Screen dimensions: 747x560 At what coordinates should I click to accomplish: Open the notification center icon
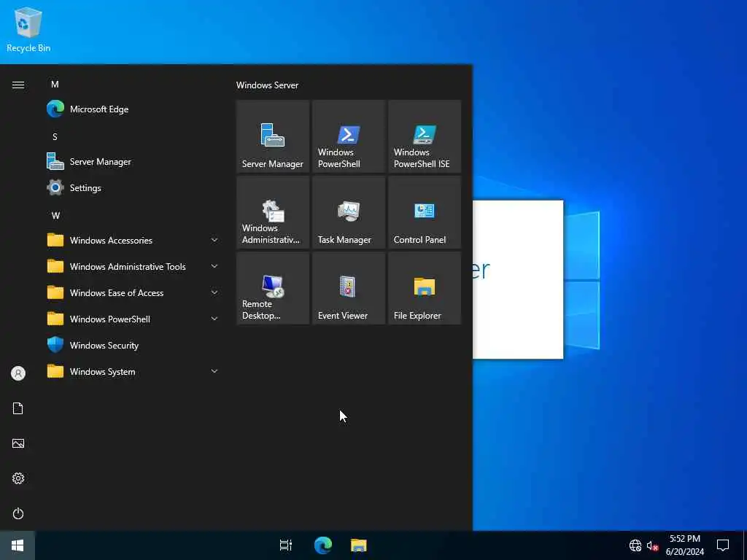pyautogui.click(x=723, y=545)
